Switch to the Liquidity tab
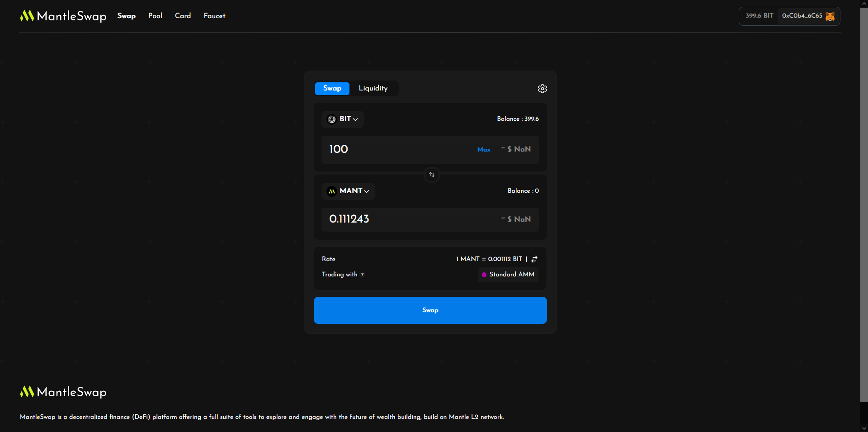This screenshot has height=432, width=868. tap(373, 88)
